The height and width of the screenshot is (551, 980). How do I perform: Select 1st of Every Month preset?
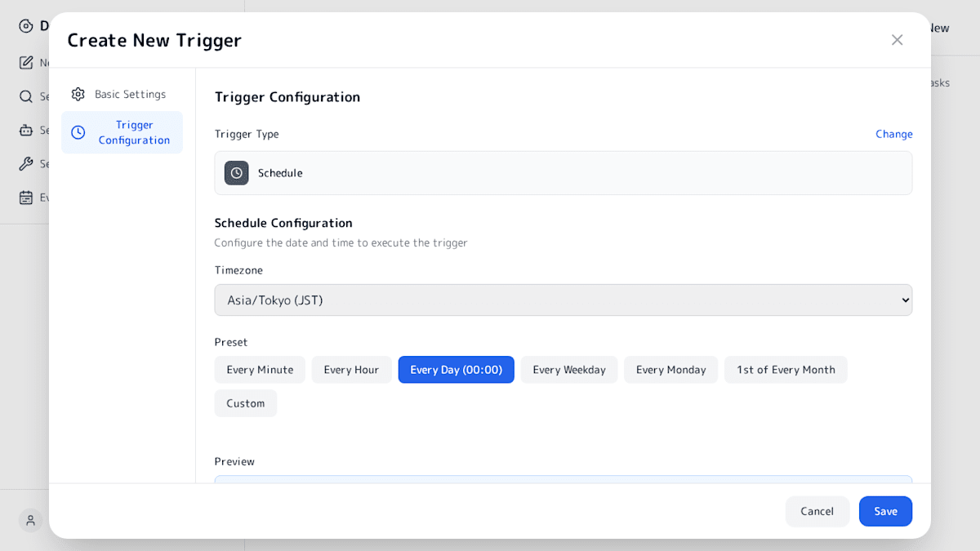pos(786,370)
